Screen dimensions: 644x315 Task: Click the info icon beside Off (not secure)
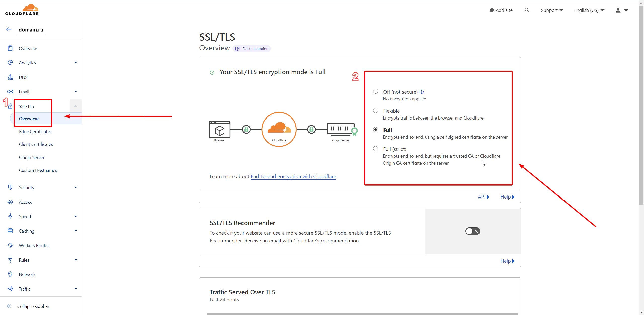coord(422,92)
